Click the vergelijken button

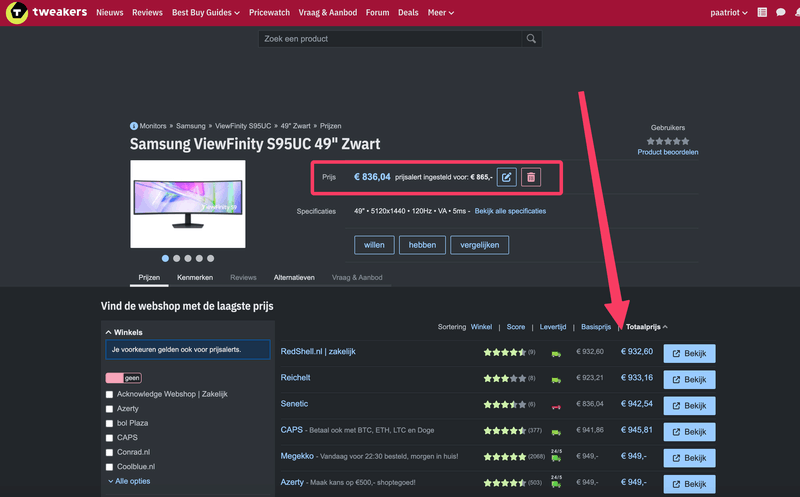[x=480, y=245]
